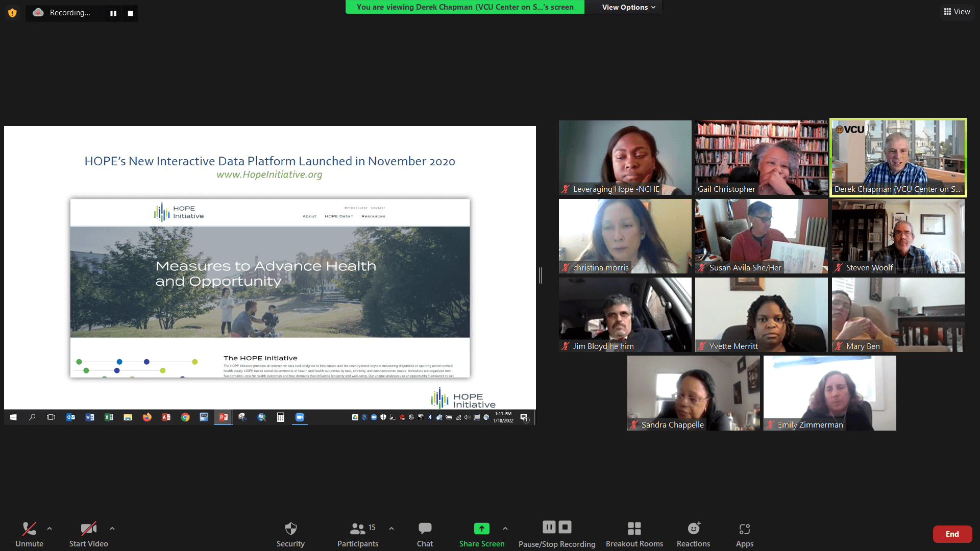Expand audio settings caret beside Unmute
Viewport: 980px width, 551px height.
click(50, 529)
